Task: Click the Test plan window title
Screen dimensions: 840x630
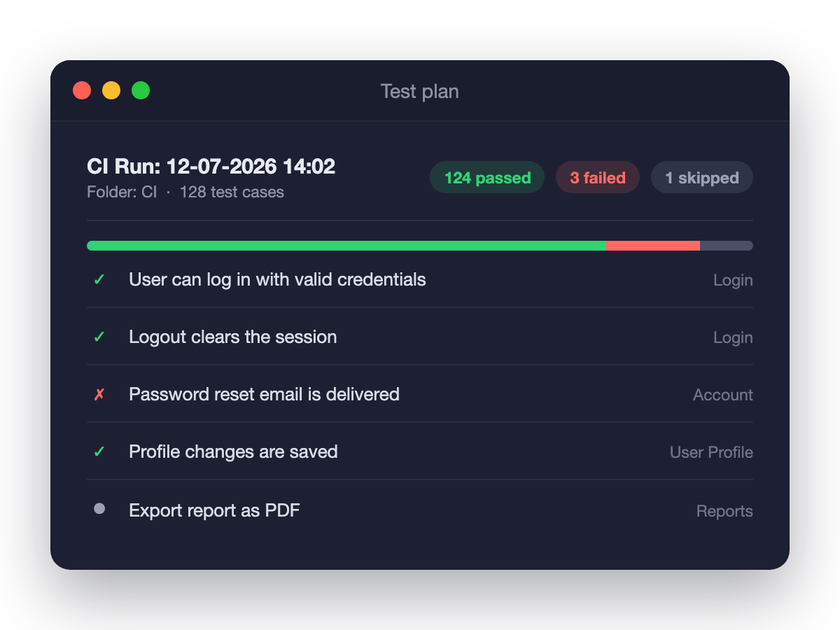Action: [420, 91]
